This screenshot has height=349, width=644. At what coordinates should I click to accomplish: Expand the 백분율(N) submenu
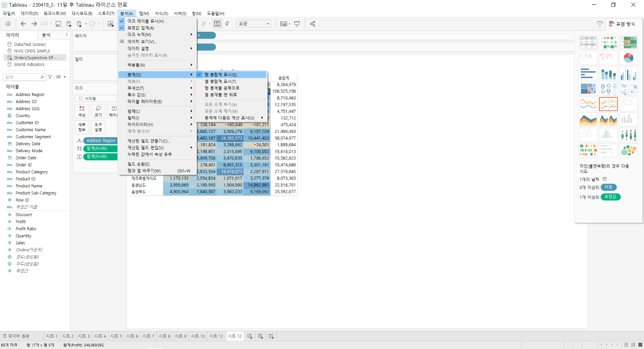pyautogui.click(x=157, y=65)
